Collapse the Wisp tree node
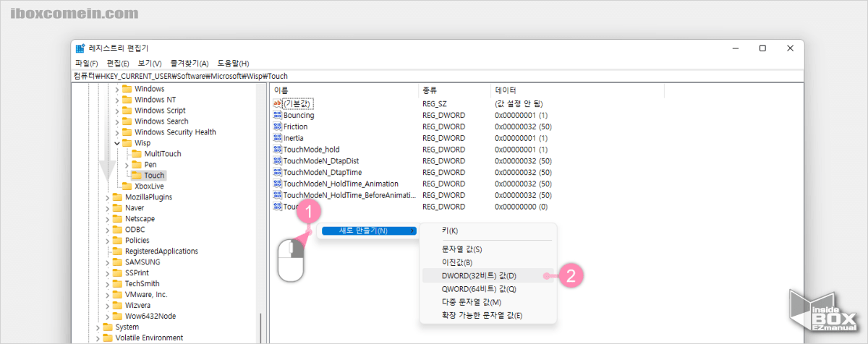 click(x=117, y=143)
